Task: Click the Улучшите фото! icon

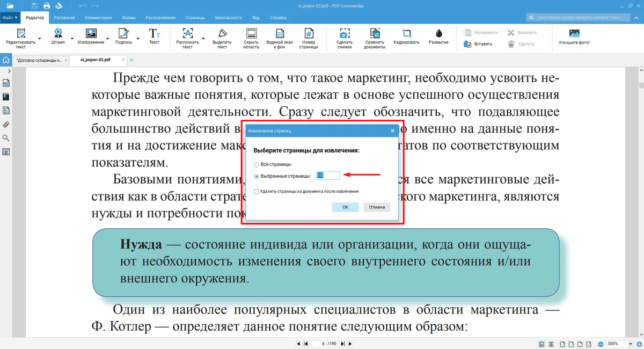Action: (574, 33)
